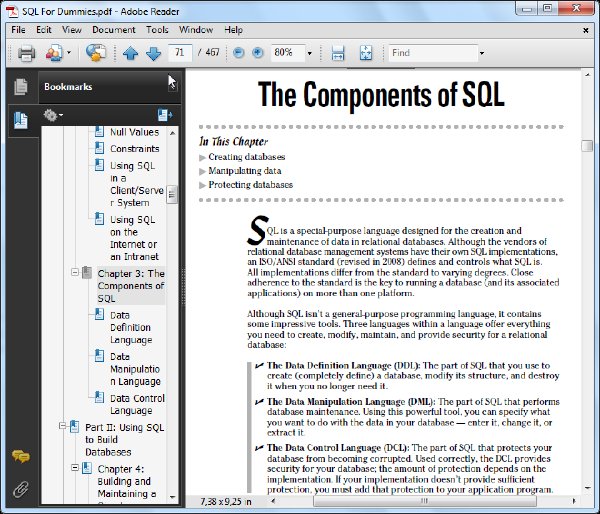
Task: Go to the next page with the down arrow
Action: (153, 53)
